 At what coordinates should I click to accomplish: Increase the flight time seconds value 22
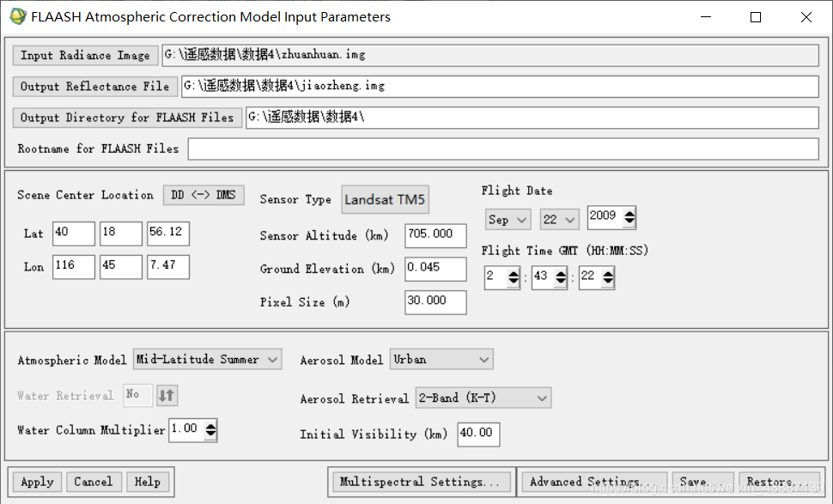(x=608, y=274)
